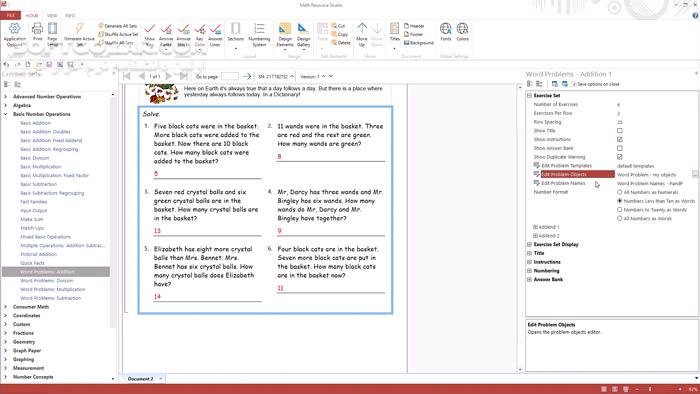This screenshot has height=394, width=700.
Task: Expand the Algebra category
Action: [5, 105]
